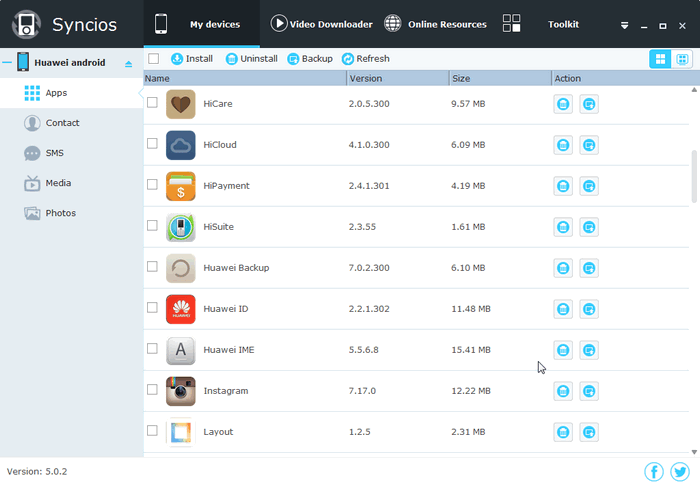Viewport: 700px width, 487px height.
Task: Open the My devices tab
Action: pyautogui.click(x=201, y=24)
